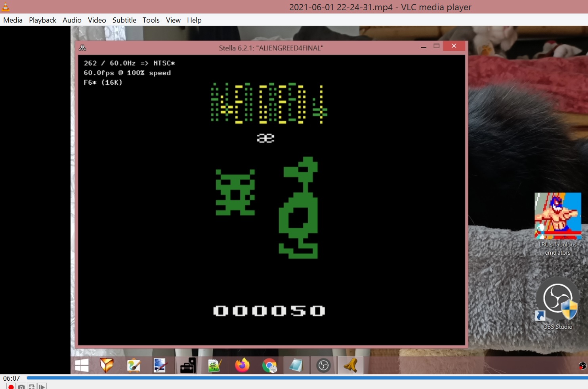Expand the Audio menu
This screenshot has height=389, width=588.
pyautogui.click(x=72, y=20)
